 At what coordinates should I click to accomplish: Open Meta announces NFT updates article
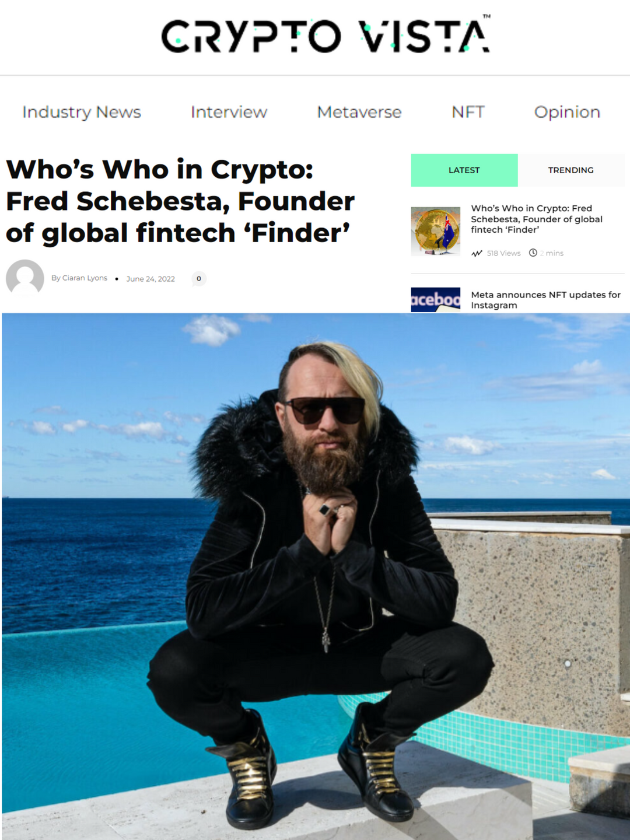(x=545, y=300)
